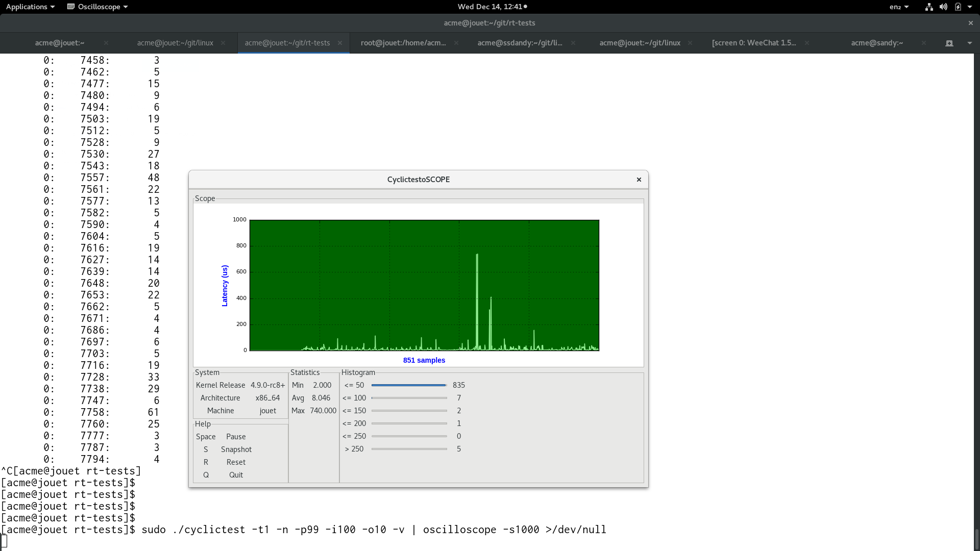The image size is (980, 551).
Task: Click the terminal title acme@jouet:~/git/rt-tests
Action: pos(489,23)
